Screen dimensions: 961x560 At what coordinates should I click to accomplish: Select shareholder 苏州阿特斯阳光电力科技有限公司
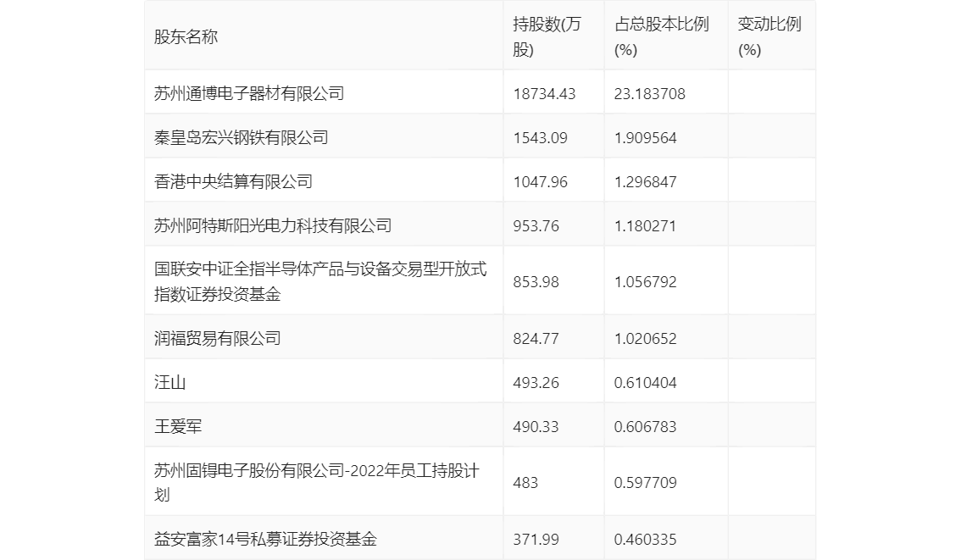pos(273,225)
